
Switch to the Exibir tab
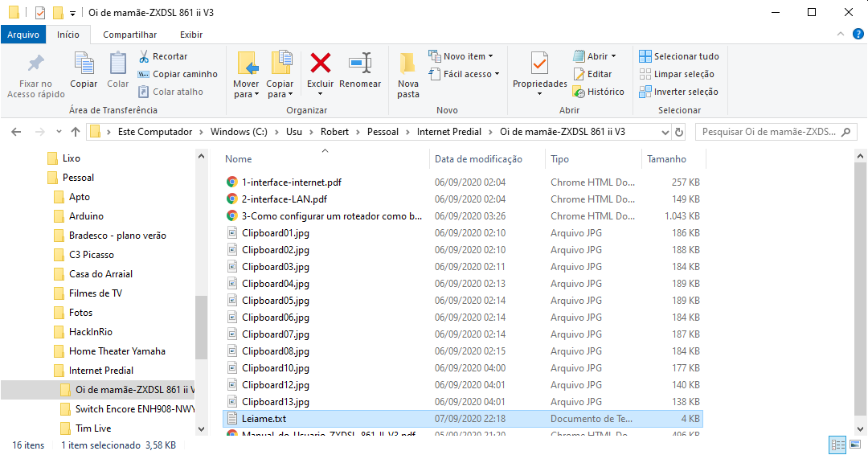tap(191, 35)
